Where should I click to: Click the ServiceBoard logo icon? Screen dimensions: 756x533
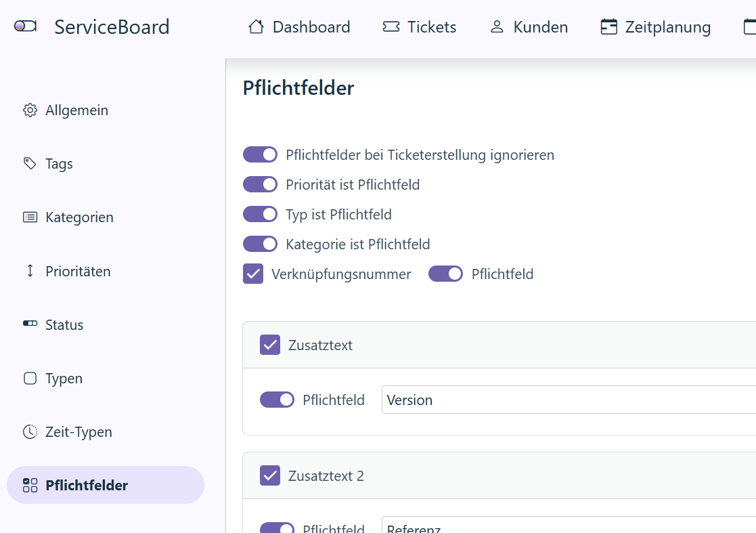(x=25, y=26)
